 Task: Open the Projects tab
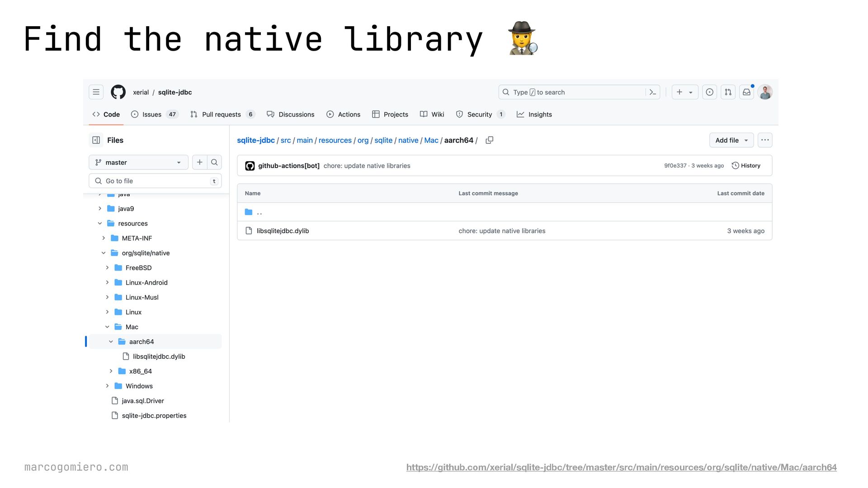click(x=390, y=114)
